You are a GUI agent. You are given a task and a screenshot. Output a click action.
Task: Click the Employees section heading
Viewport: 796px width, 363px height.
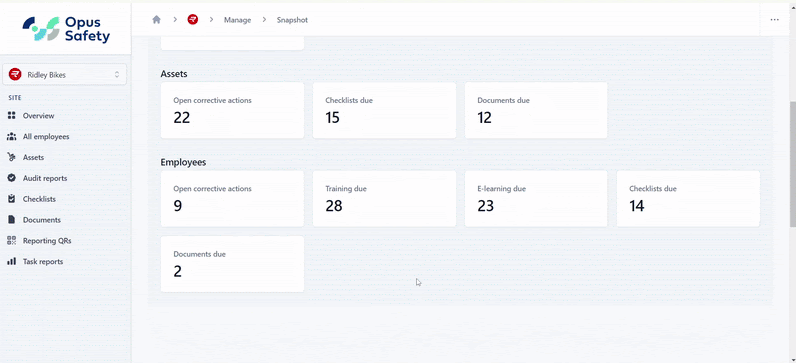[x=183, y=162]
